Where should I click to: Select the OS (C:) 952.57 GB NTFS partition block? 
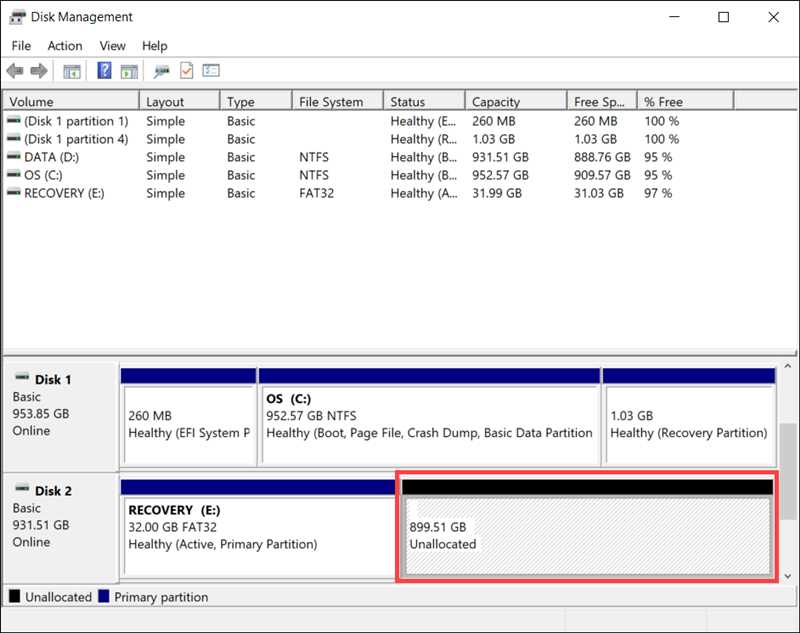pyautogui.click(x=429, y=417)
